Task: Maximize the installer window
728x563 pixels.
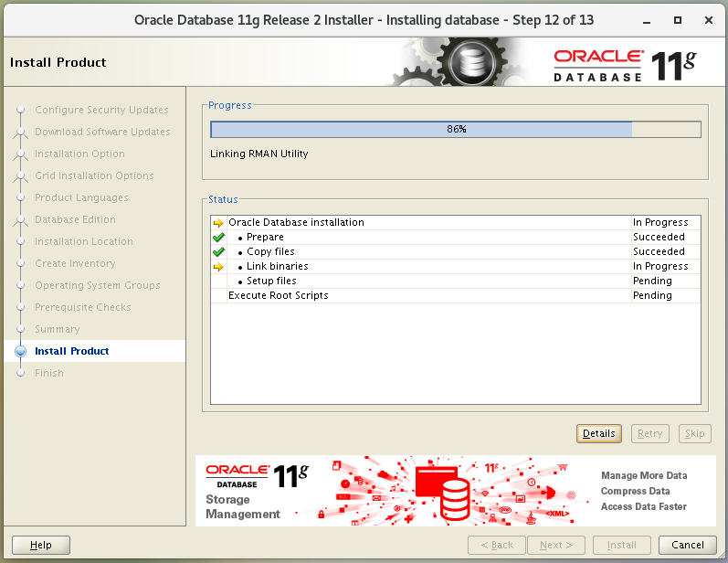Action: tap(678, 20)
